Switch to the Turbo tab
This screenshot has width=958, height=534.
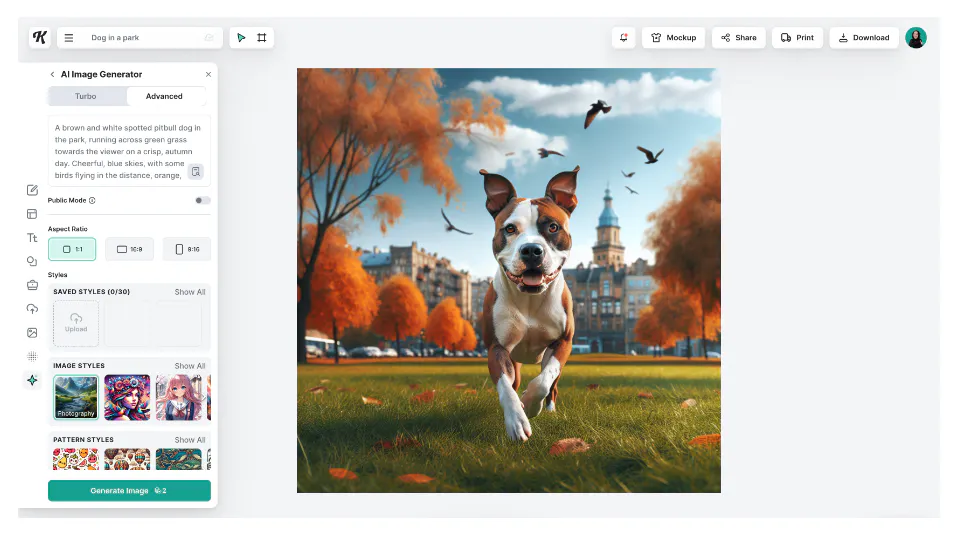click(86, 97)
